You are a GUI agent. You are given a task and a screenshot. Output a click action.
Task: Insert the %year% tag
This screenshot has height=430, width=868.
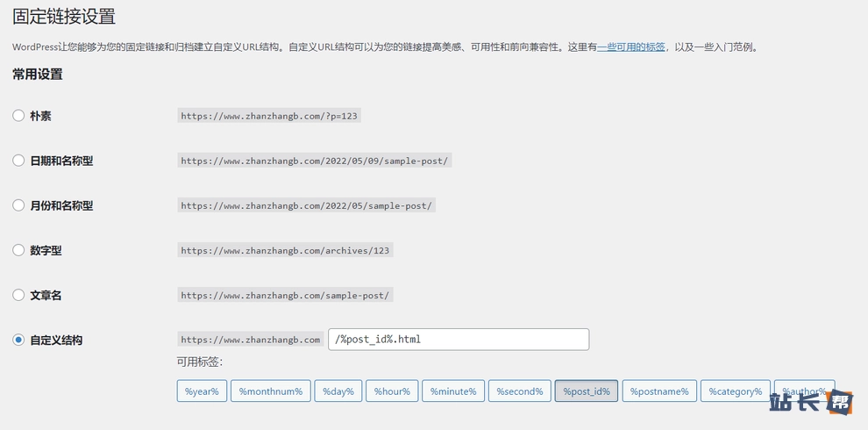202,391
